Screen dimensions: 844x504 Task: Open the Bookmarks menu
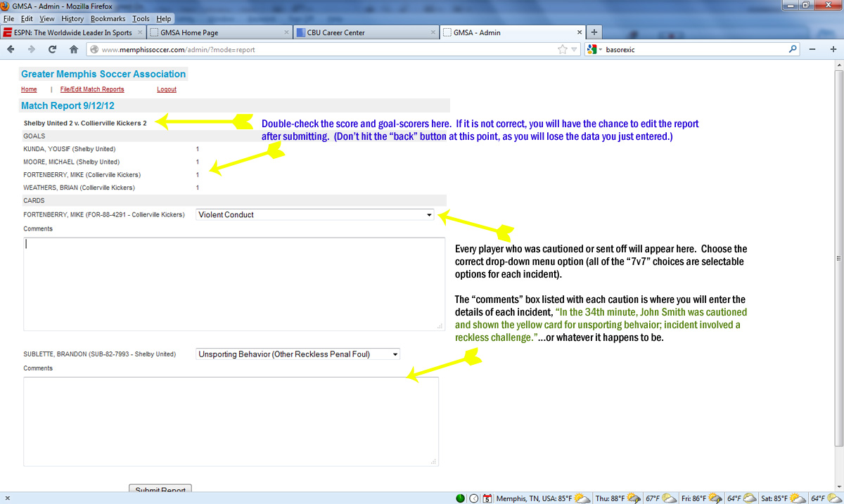coord(108,19)
